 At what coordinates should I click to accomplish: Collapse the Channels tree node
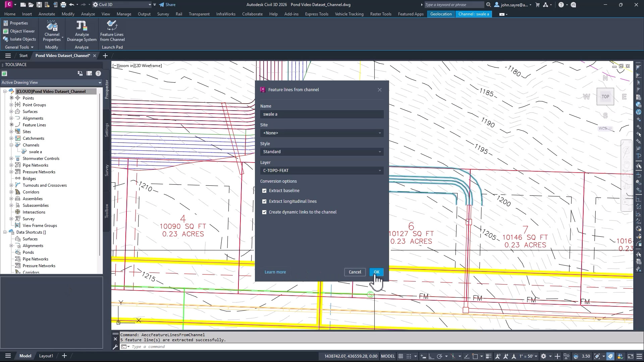11,145
